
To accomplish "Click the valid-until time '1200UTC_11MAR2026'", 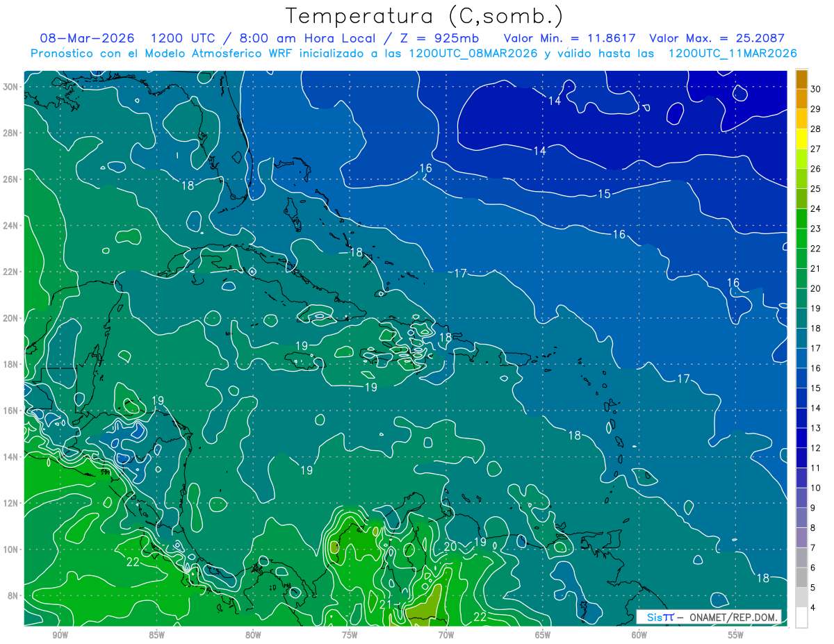I will point(732,53).
